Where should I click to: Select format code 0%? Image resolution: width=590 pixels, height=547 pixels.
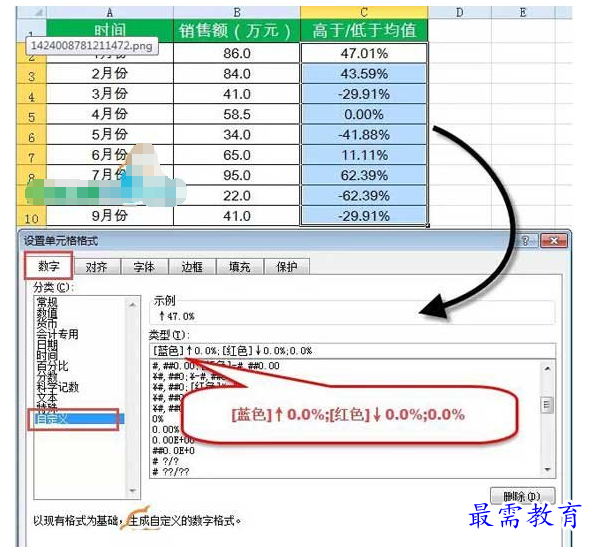(x=158, y=419)
